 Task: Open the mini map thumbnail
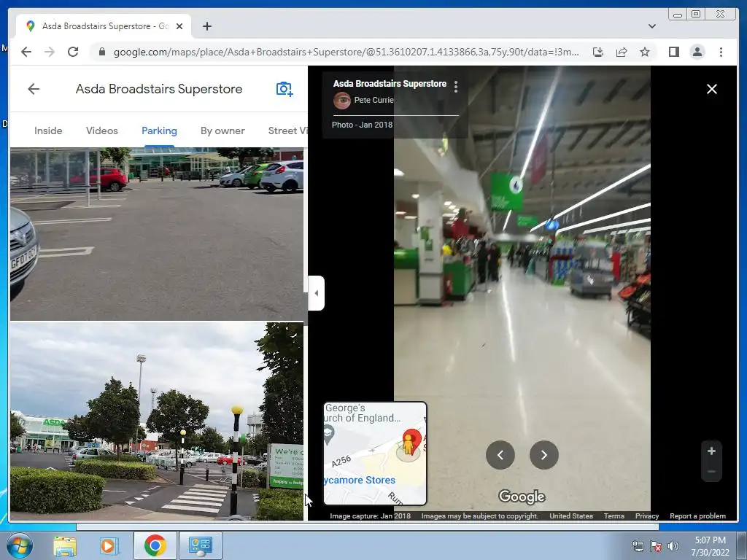pyautogui.click(x=375, y=454)
